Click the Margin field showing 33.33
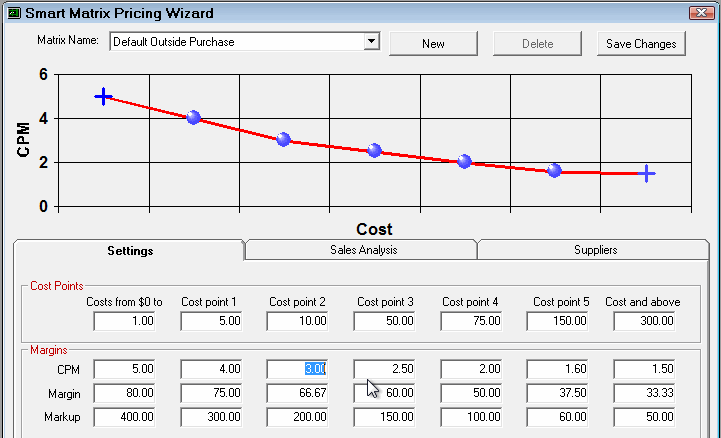 [644, 393]
